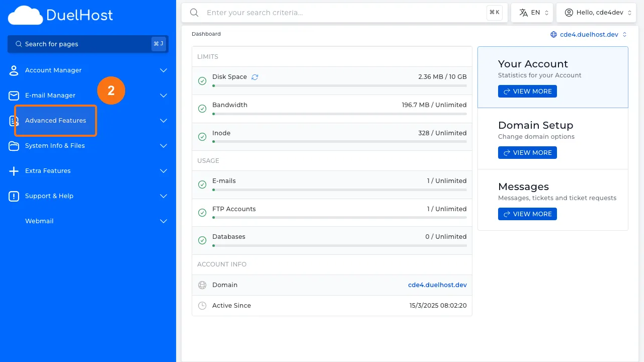Refresh the Disk Space usage
Image resolution: width=644 pixels, height=362 pixels.
[x=255, y=76]
